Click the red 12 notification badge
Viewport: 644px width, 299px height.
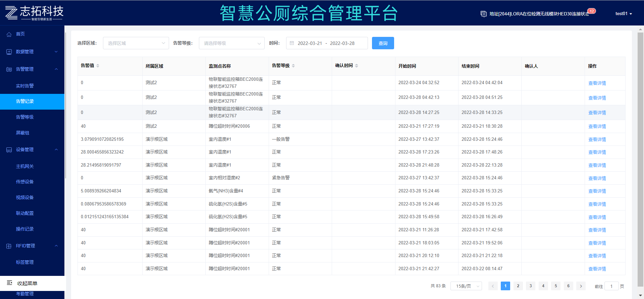592,11
